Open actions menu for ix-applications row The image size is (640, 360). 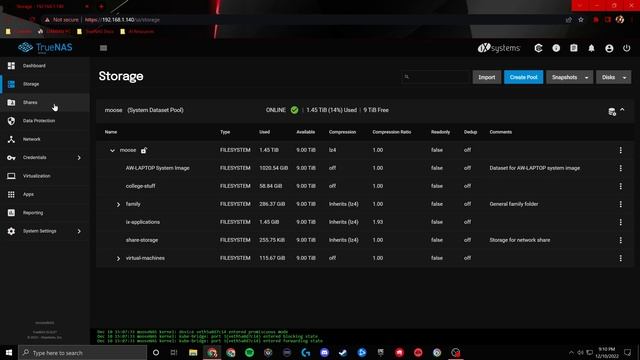coord(620,222)
